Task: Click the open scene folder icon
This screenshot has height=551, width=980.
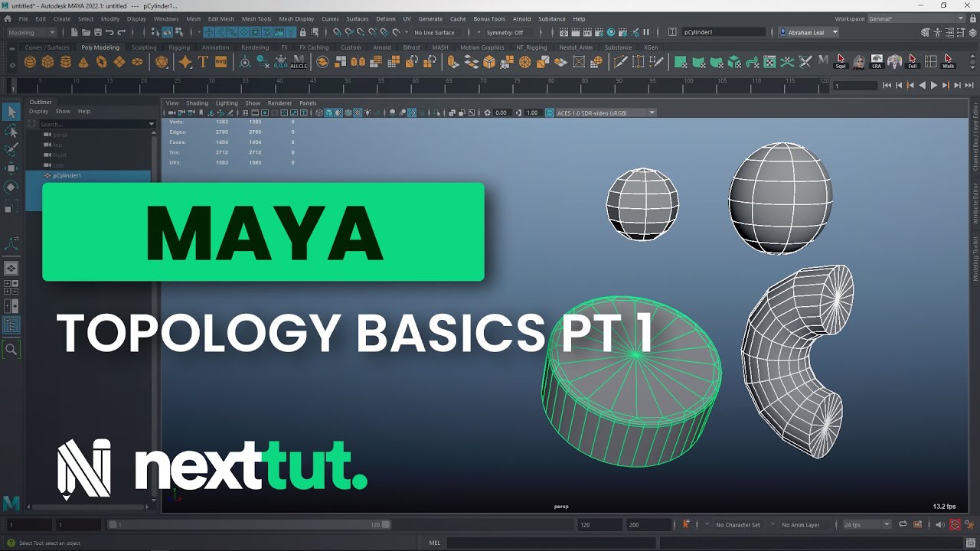Action: point(86,32)
